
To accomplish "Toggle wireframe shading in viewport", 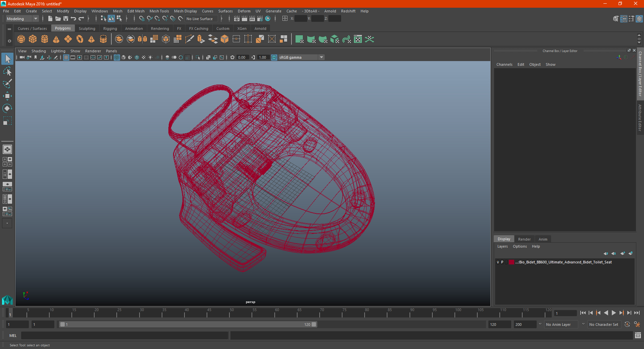I will coord(117,57).
